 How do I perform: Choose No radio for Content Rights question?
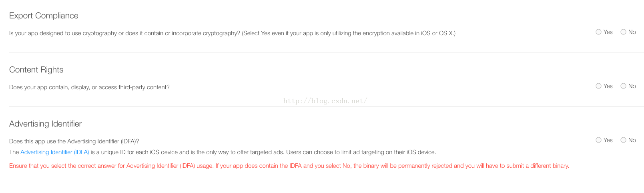[623, 86]
